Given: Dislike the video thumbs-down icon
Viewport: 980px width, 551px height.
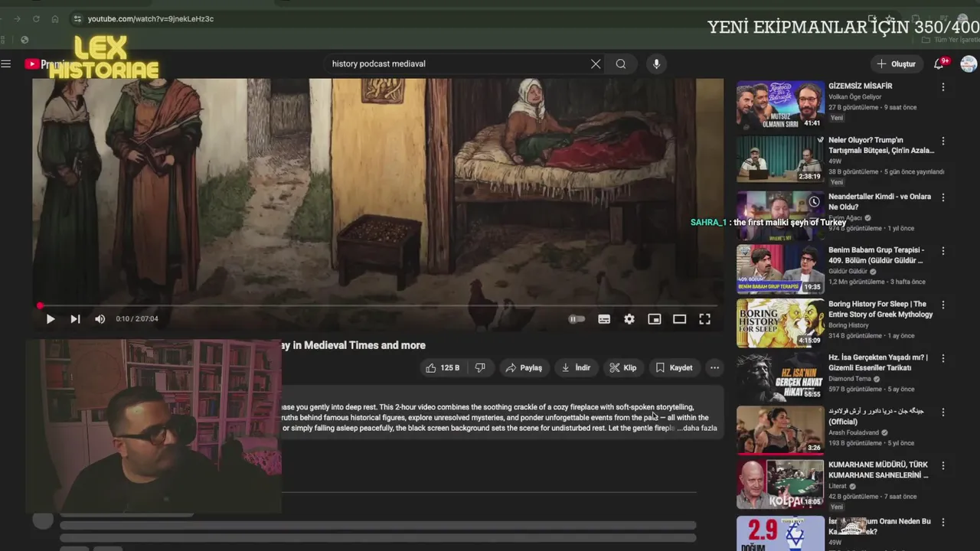Looking at the screenshot, I should (x=480, y=368).
